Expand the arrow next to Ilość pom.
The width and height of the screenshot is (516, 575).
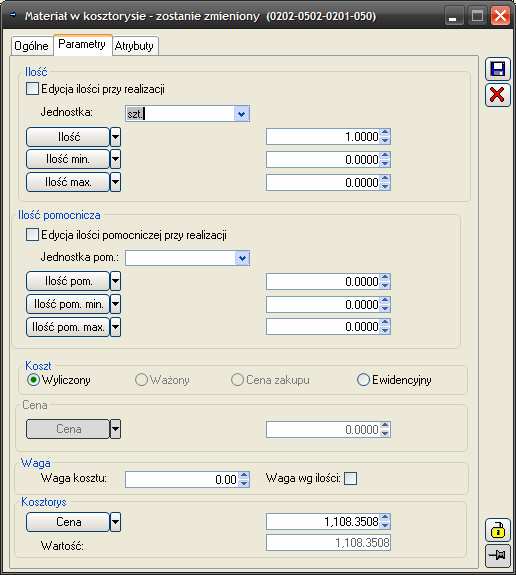point(116,281)
